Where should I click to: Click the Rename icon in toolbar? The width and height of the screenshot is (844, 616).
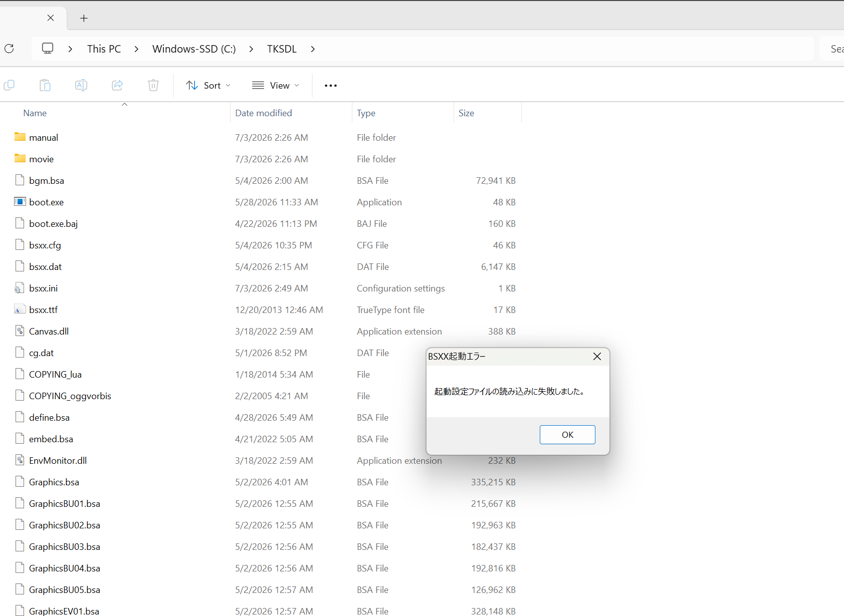click(x=81, y=85)
